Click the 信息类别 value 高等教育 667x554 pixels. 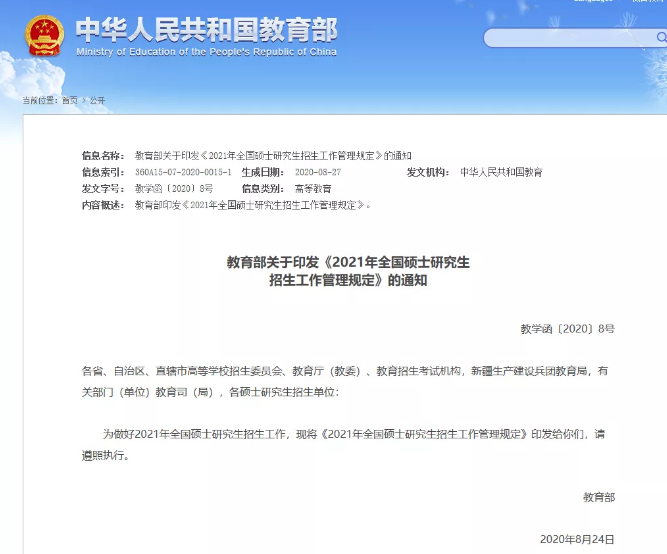[x=313, y=188]
